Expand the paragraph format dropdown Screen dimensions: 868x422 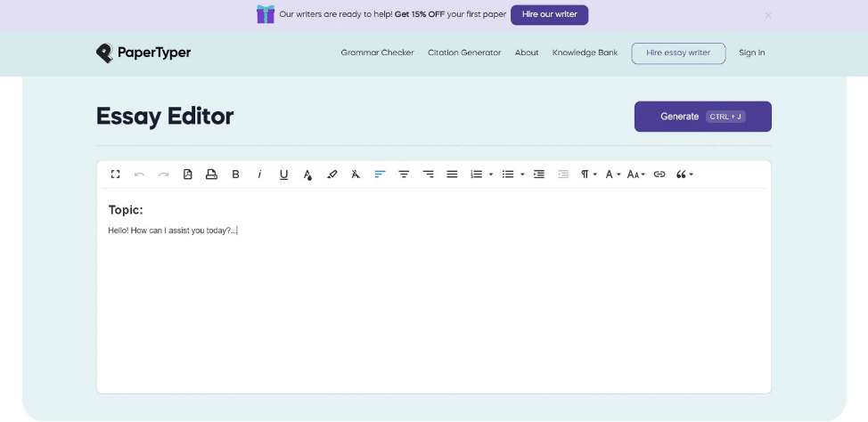click(x=589, y=174)
